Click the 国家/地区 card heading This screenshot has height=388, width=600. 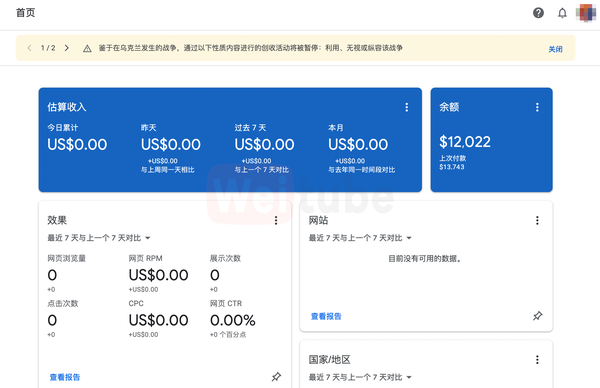pos(329,360)
